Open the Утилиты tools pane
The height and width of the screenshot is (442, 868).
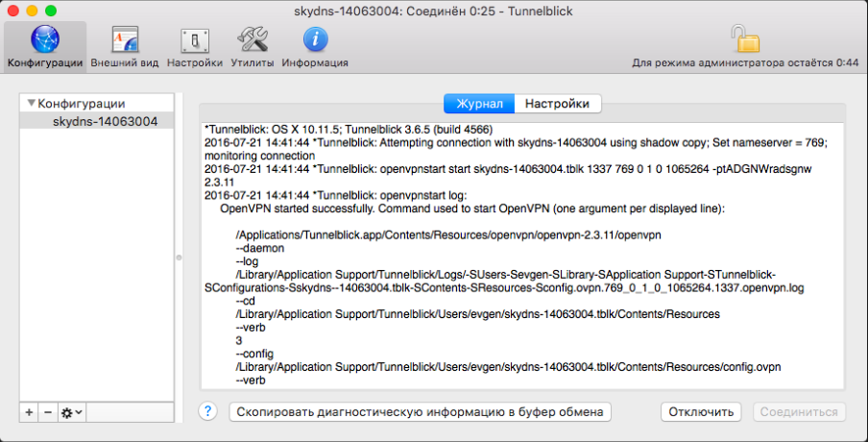253,46
